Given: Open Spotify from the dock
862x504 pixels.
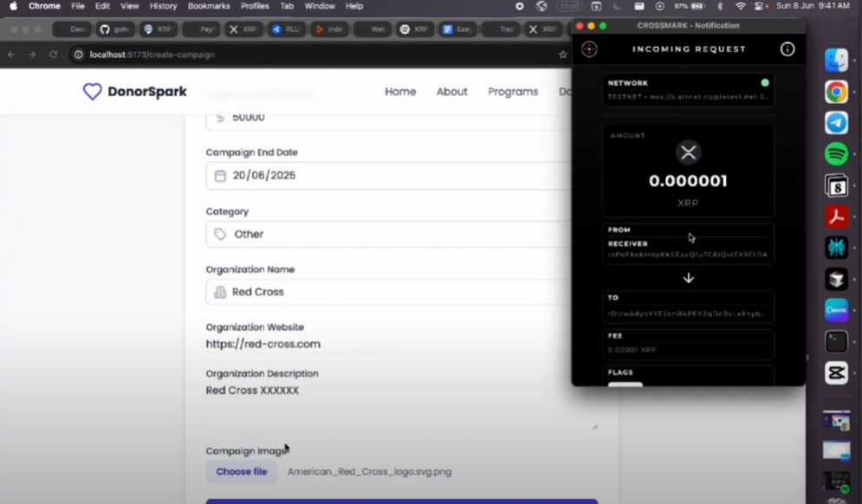Looking at the screenshot, I should [x=836, y=154].
